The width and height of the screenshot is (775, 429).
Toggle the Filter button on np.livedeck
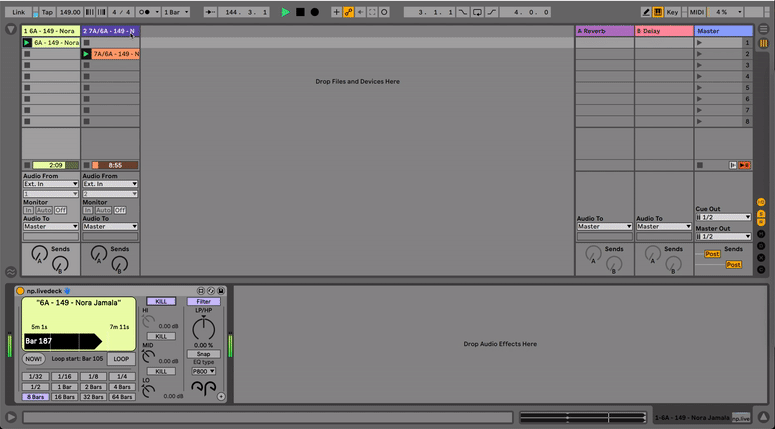(x=204, y=301)
